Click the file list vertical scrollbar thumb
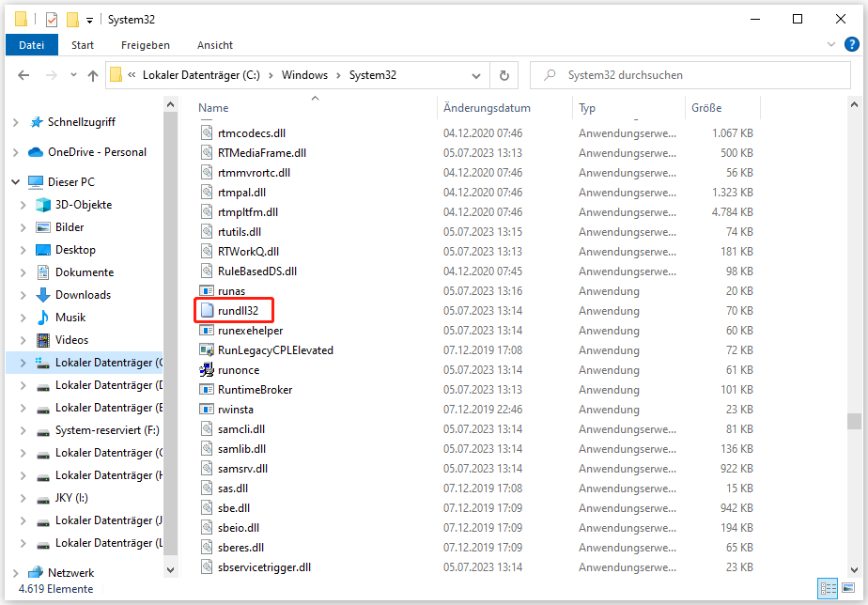The height and width of the screenshot is (605, 868). pos(853,420)
